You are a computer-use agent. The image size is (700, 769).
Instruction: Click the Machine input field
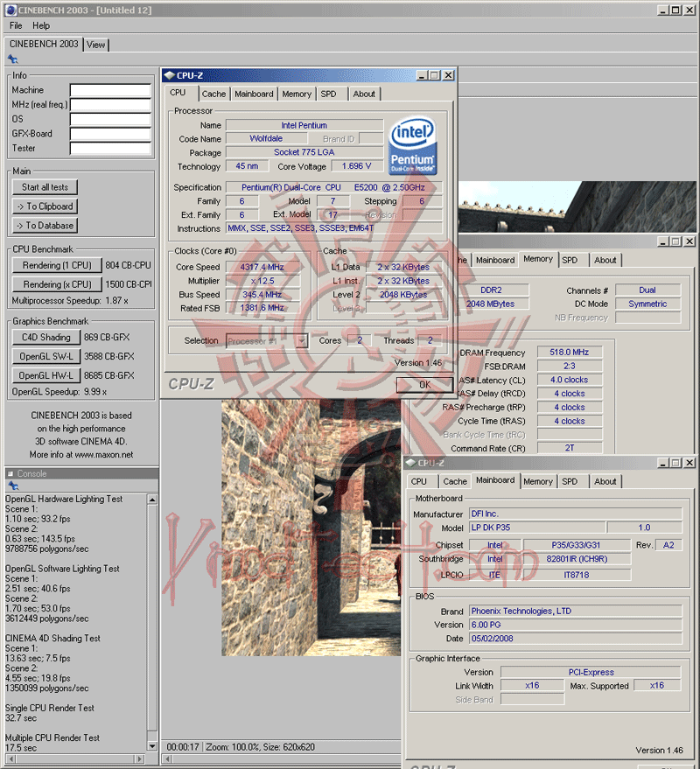(x=110, y=90)
